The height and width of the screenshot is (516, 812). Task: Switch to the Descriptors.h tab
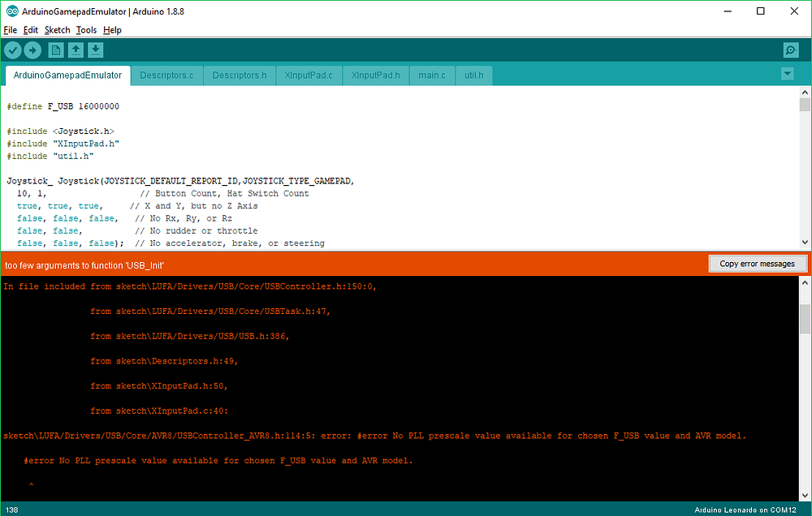tap(240, 75)
